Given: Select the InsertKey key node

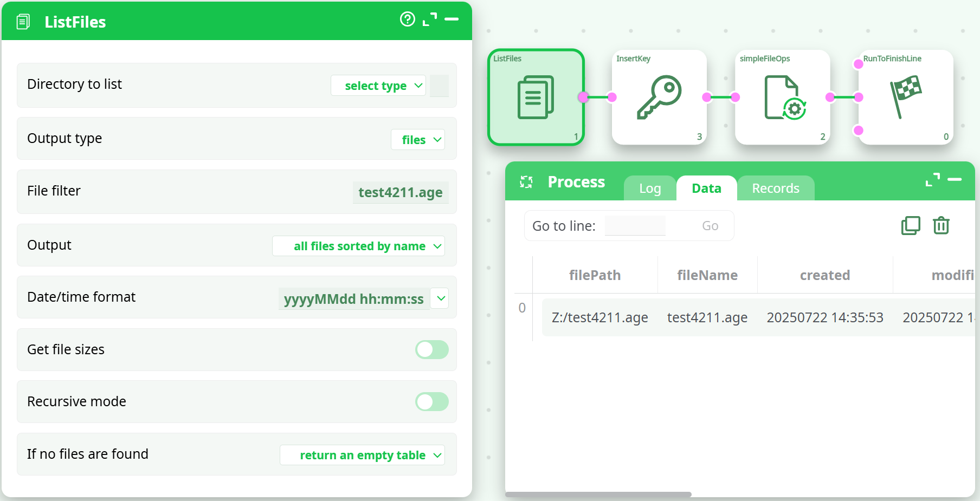Looking at the screenshot, I should 659,97.
